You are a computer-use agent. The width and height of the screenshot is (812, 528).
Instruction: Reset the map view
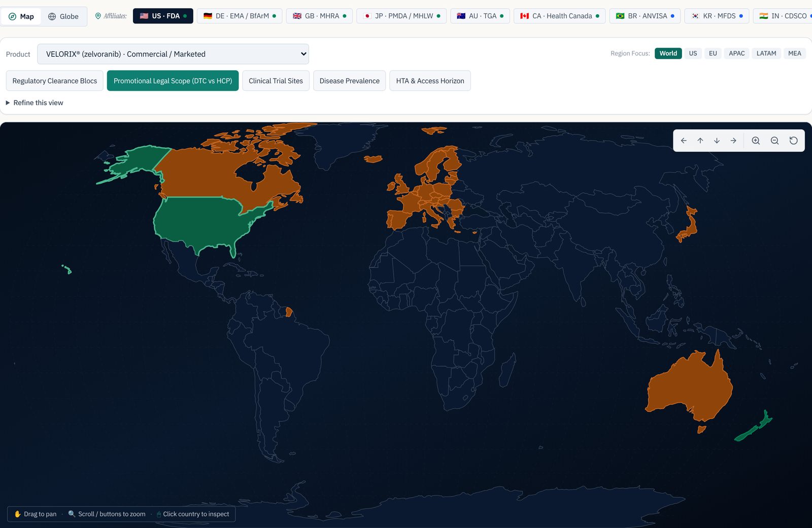[794, 141]
